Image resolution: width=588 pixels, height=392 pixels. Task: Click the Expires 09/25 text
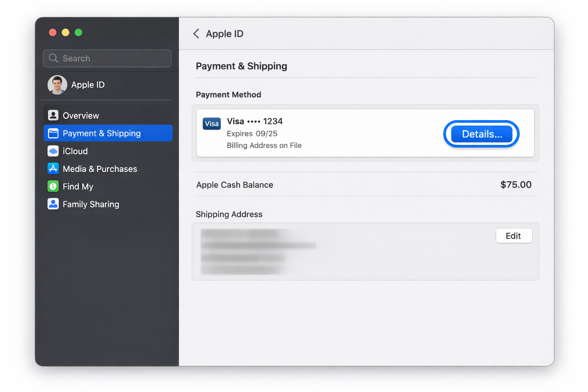[252, 134]
